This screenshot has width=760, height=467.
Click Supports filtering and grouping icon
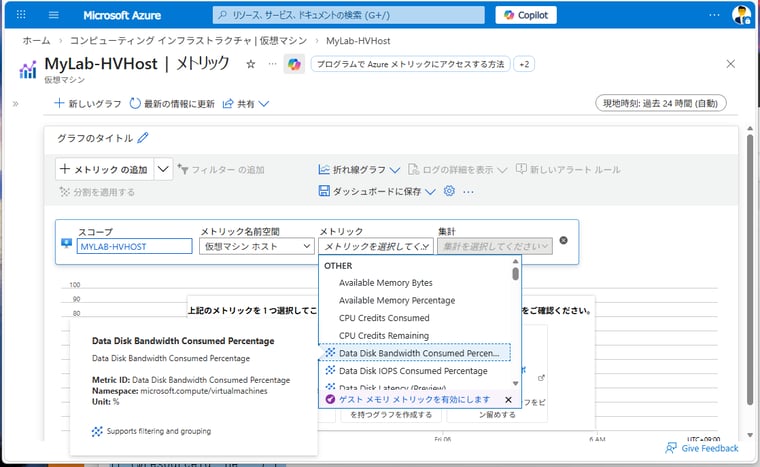[x=97, y=431]
